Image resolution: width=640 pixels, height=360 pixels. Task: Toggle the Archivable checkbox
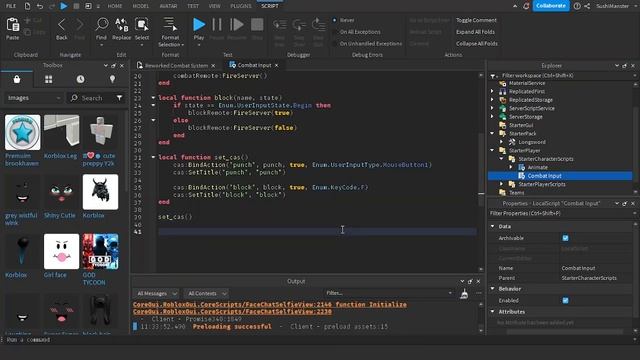pyautogui.click(x=565, y=238)
